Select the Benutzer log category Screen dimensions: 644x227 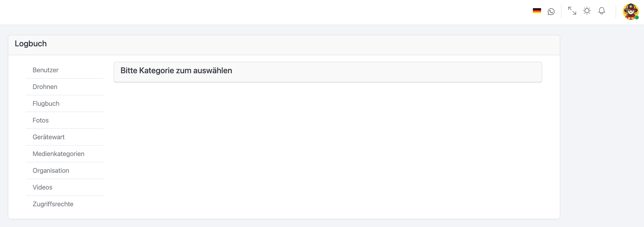pyautogui.click(x=45, y=70)
